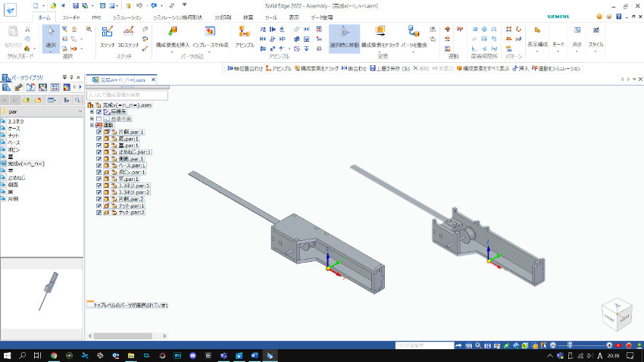Toggle checkbox for ナット.par:2 component
This screenshot has height=362, width=644.
99,213
